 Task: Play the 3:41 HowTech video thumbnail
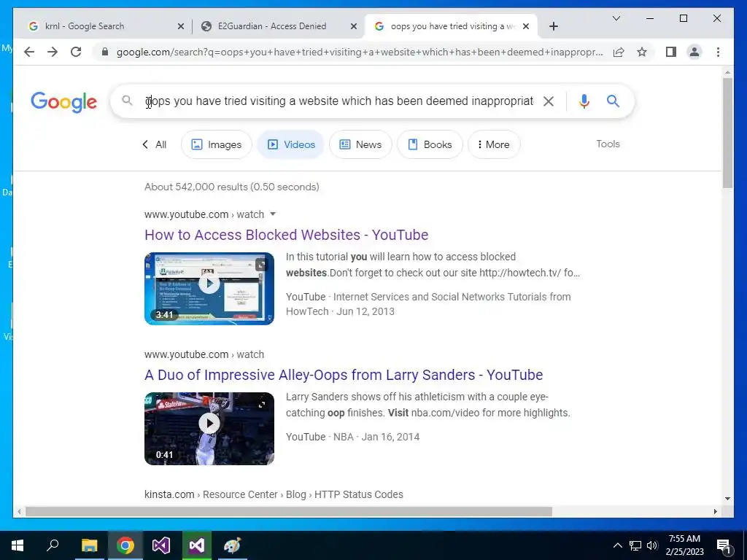click(x=209, y=289)
